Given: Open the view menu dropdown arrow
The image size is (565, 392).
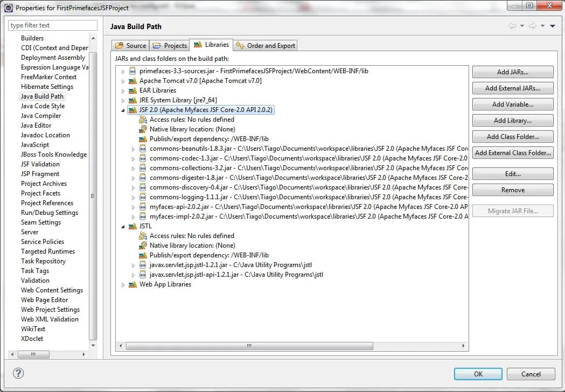Looking at the screenshot, I should pyautogui.click(x=552, y=26).
